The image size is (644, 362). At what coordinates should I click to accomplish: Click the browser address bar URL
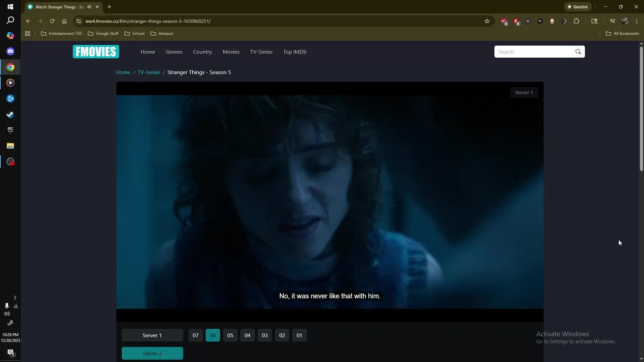[x=148, y=21]
